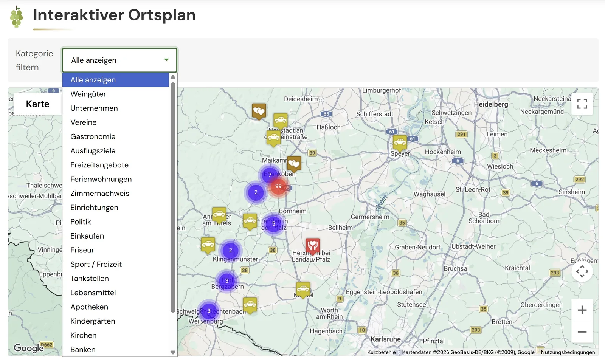
Task: Click the Google logo on the map
Action: pos(28,348)
